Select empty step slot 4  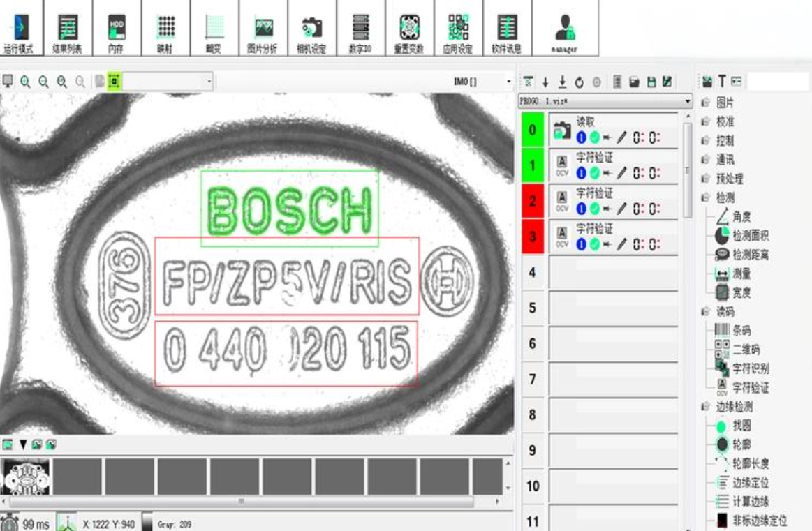(x=613, y=273)
